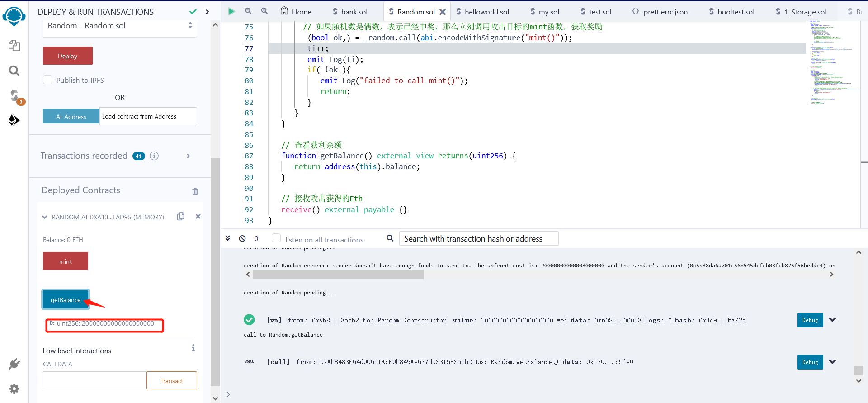
Task: Switch to the 1_Storage.sol tab
Action: click(x=801, y=12)
